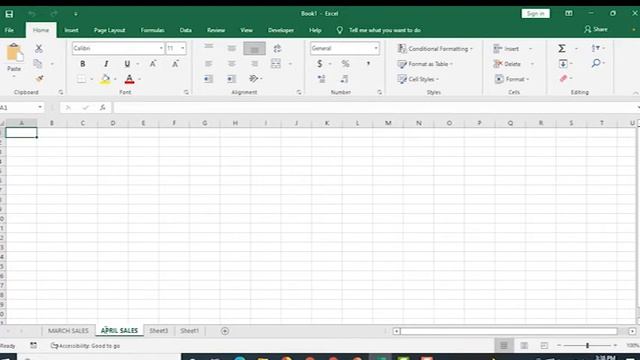Click the Fill down arrow icon
This screenshot has height=360, width=640.
(x=563, y=63)
